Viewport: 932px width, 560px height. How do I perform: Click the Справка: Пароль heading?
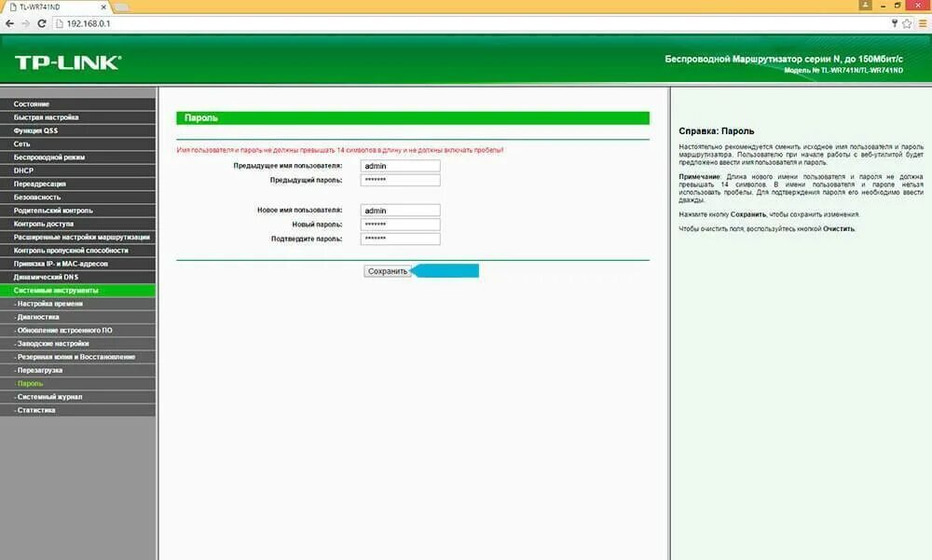pyautogui.click(x=716, y=130)
